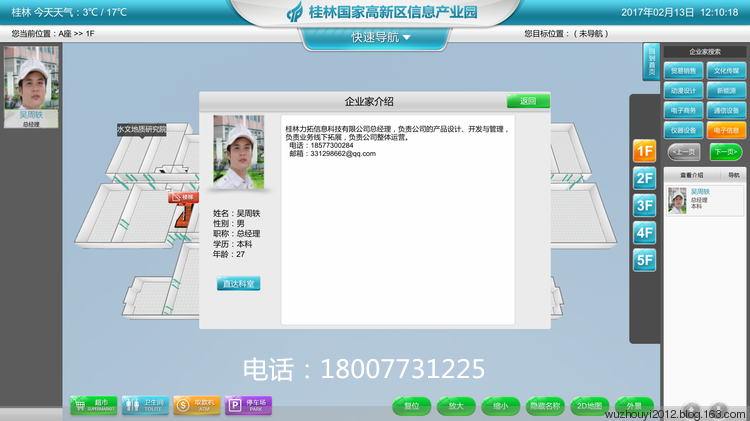Open the 回到首页 home side tab
The image size is (750, 421).
(x=650, y=62)
